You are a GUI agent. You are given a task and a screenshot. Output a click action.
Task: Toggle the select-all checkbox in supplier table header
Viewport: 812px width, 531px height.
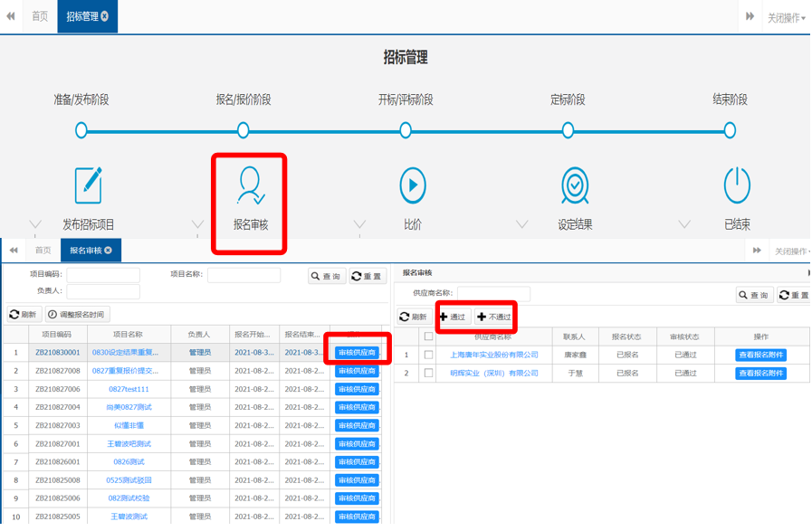pyautogui.click(x=429, y=337)
